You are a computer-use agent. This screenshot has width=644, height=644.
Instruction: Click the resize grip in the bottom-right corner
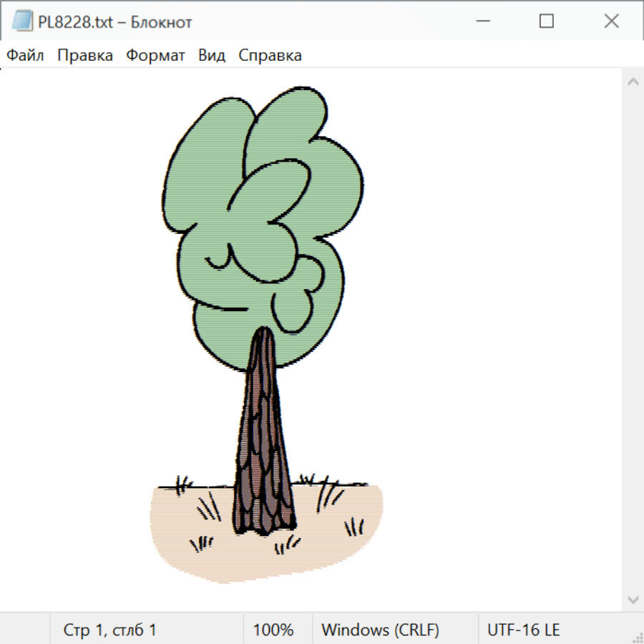click(x=637, y=637)
